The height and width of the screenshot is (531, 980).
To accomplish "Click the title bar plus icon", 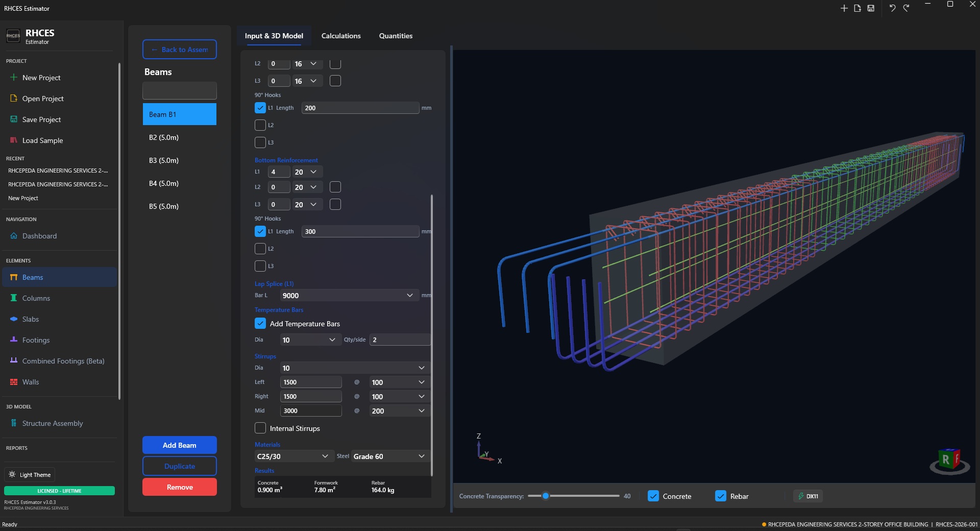I will 844,8.
